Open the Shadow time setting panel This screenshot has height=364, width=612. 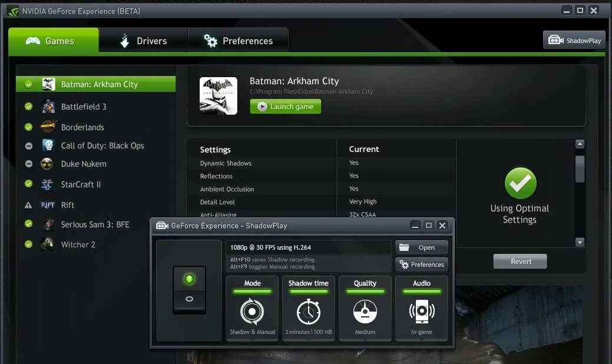tap(308, 309)
